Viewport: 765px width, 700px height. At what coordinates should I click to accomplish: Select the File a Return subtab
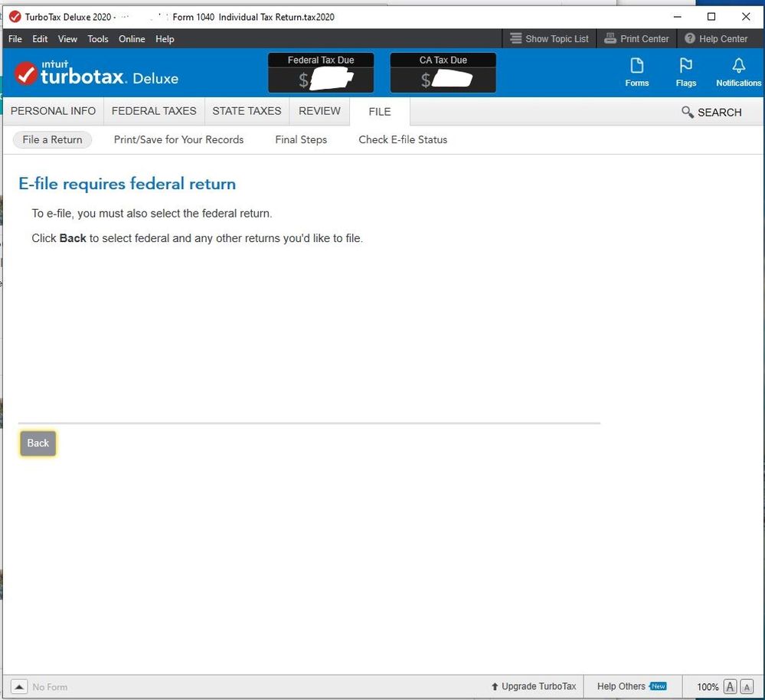click(52, 139)
